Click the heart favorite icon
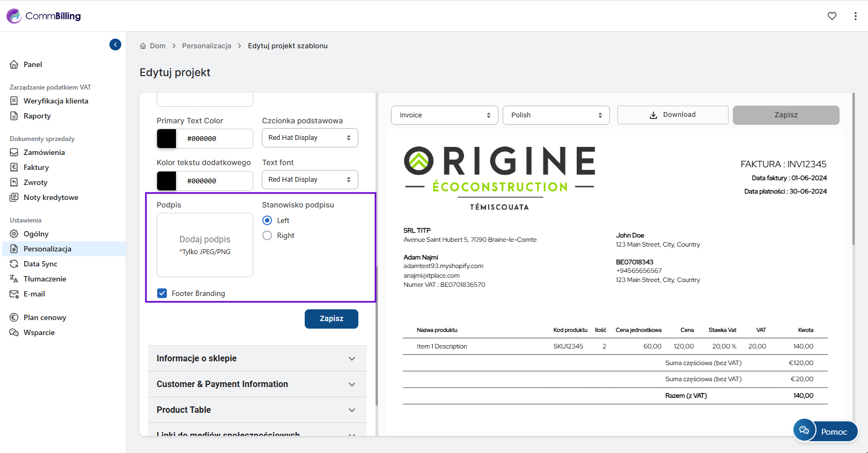This screenshot has width=868, height=453. (832, 16)
